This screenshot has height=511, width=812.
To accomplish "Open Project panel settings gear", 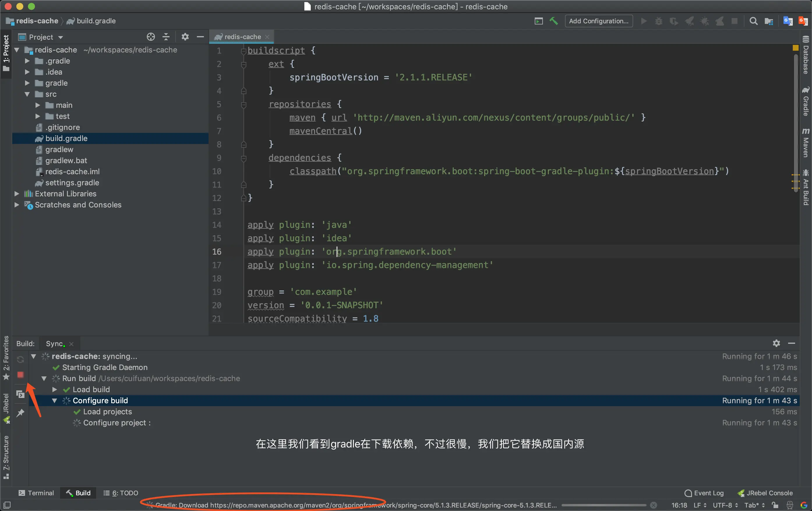I will (185, 37).
